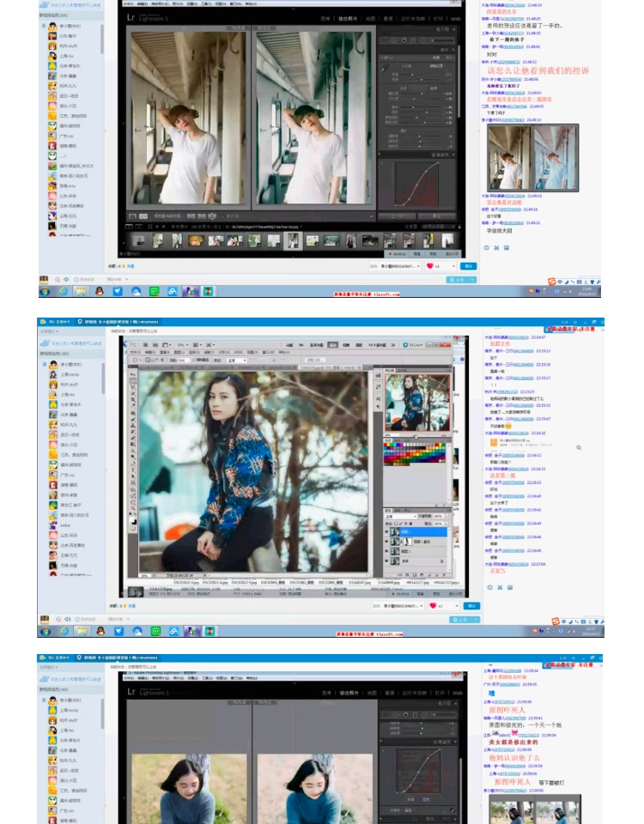Select the Lasso tool in Photoshop's toolbox
The height and width of the screenshot is (824, 644).
coord(133,387)
